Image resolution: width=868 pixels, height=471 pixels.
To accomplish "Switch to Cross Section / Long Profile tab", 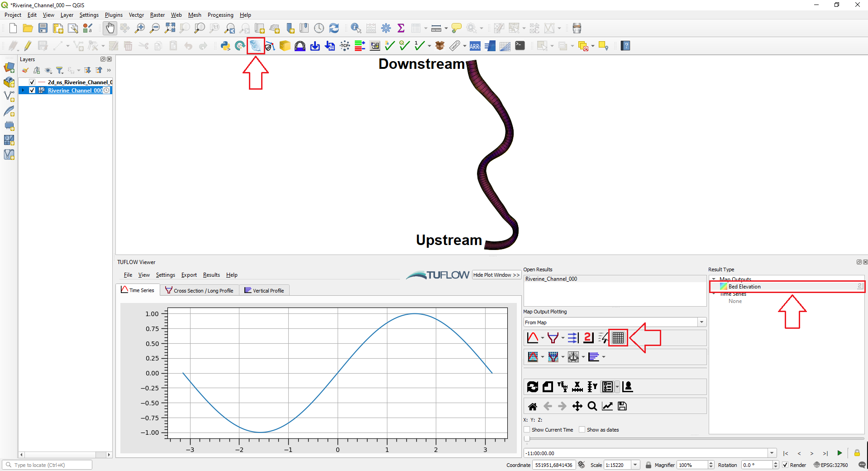I will coord(199,290).
